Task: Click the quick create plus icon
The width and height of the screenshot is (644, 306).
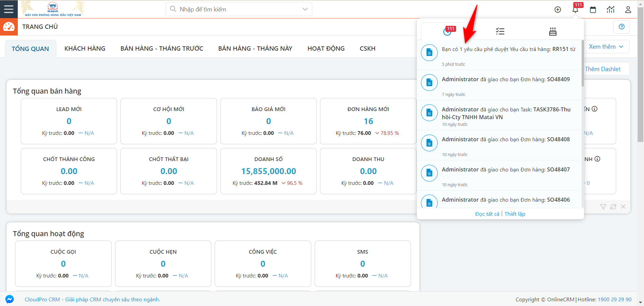Action: 558,10
